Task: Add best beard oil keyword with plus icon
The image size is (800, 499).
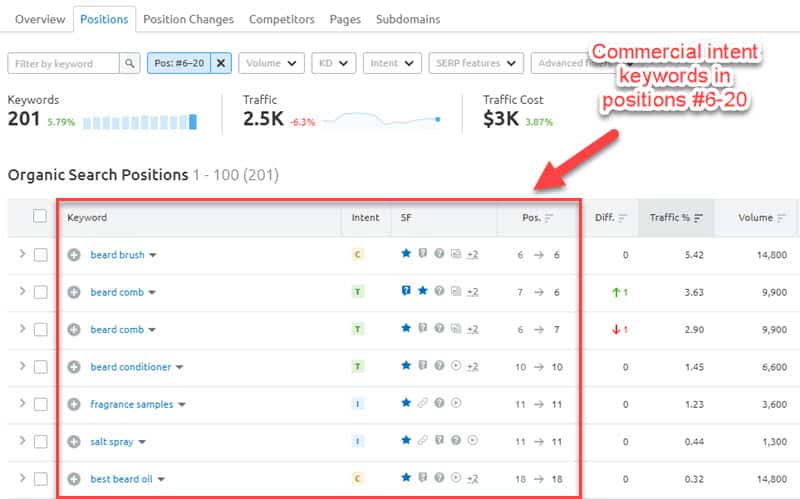Action: (74, 479)
